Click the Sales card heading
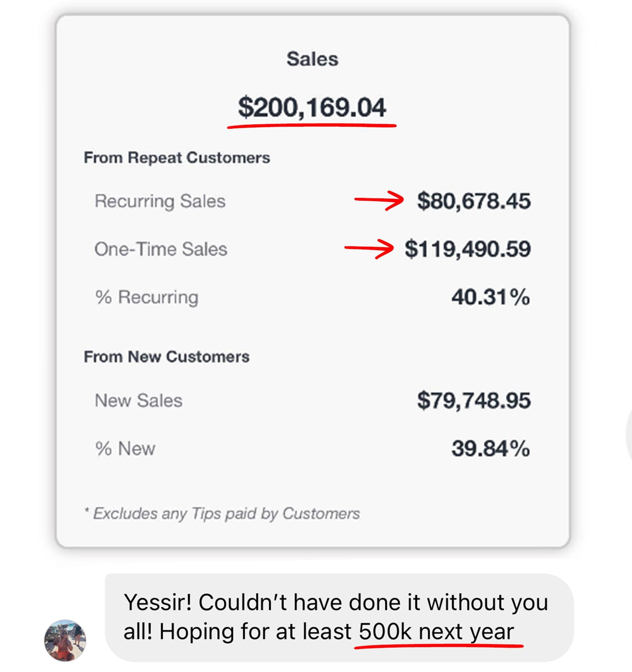 tap(313, 59)
